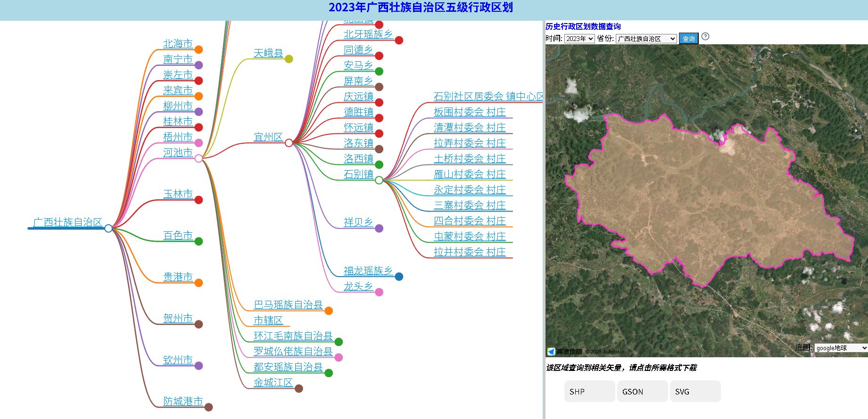Toggle the 广西壮族自治区 root node circle
Viewport: 868px width, 419px height.
108,229
